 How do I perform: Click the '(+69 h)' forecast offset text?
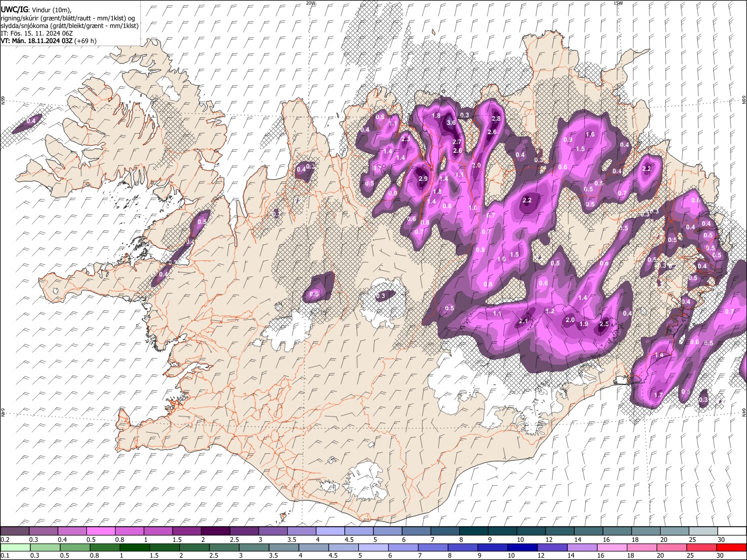[86, 41]
